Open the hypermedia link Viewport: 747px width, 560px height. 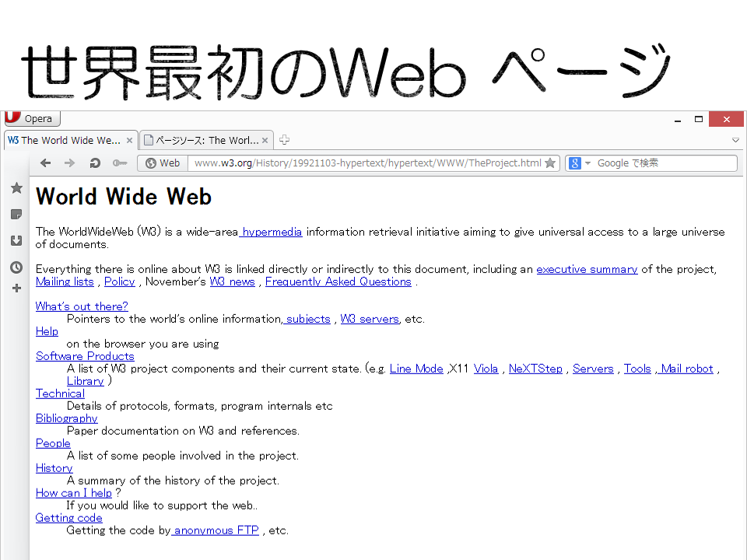(272, 232)
